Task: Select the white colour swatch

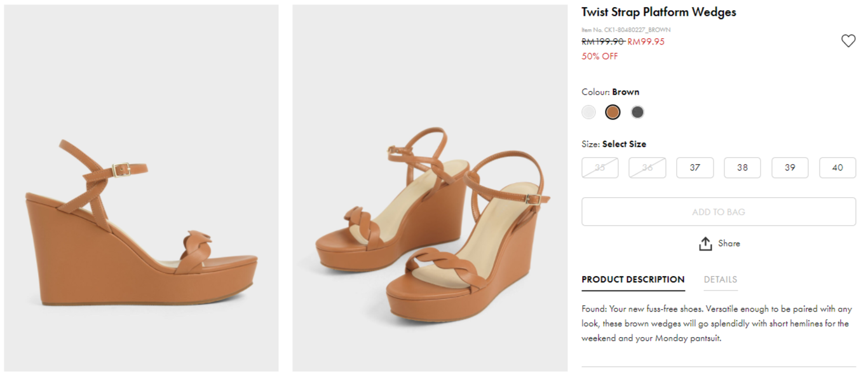Action: 588,113
